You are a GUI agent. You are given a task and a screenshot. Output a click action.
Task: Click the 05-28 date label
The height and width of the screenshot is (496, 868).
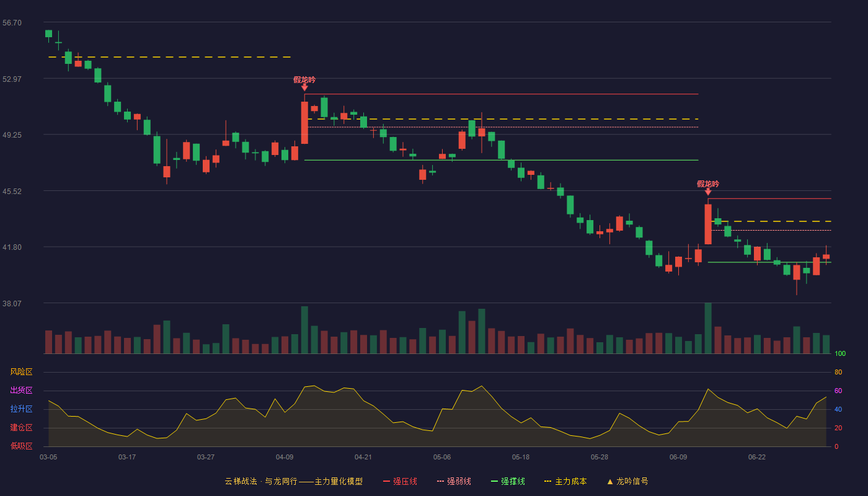pyautogui.click(x=600, y=457)
